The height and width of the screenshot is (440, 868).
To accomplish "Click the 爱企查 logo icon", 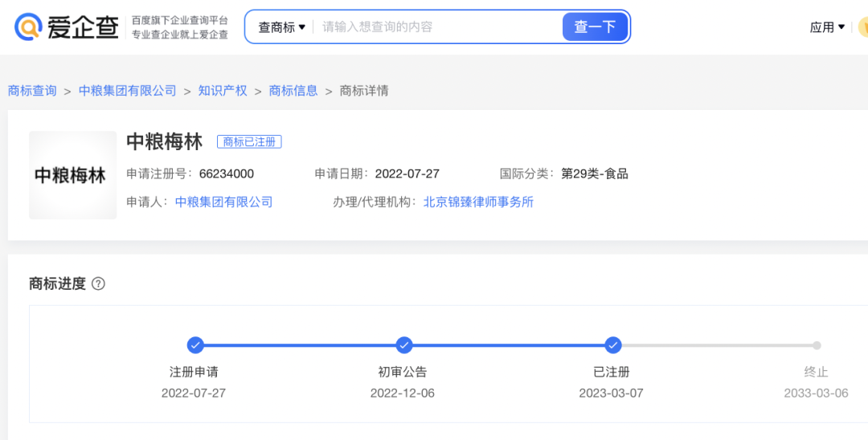I will pyautogui.click(x=29, y=27).
